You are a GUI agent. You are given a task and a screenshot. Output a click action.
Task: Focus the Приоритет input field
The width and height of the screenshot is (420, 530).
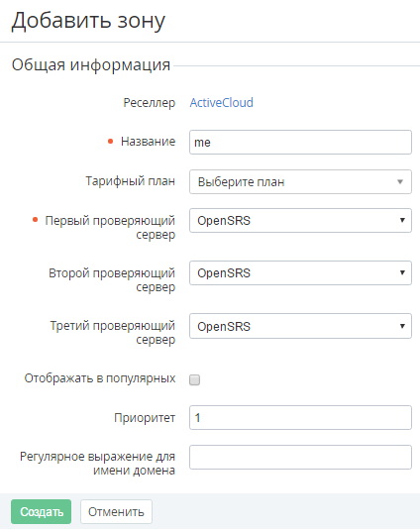coord(300,417)
